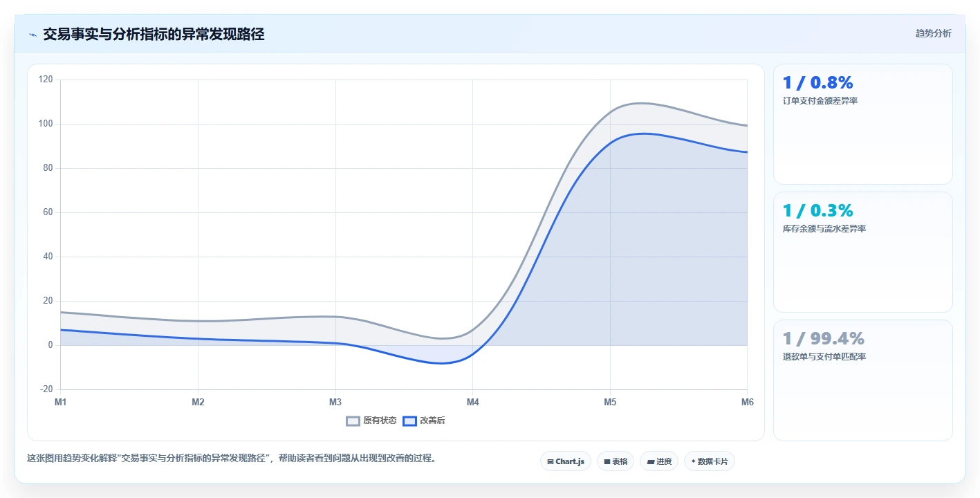Click the -20 y-axis label
This screenshot has height=498, width=980.
click(46, 389)
